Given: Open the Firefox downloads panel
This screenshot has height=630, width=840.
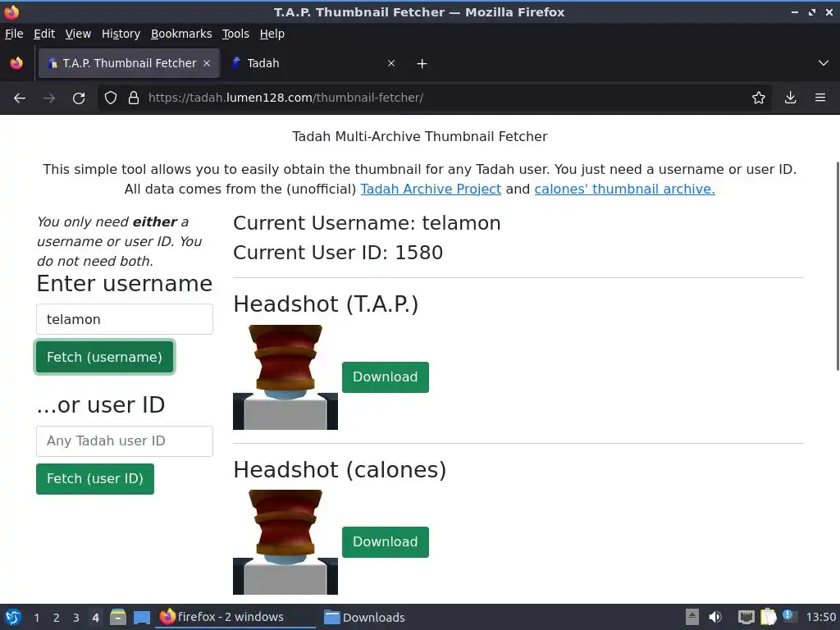Looking at the screenshot, I should tap(790, 98).
